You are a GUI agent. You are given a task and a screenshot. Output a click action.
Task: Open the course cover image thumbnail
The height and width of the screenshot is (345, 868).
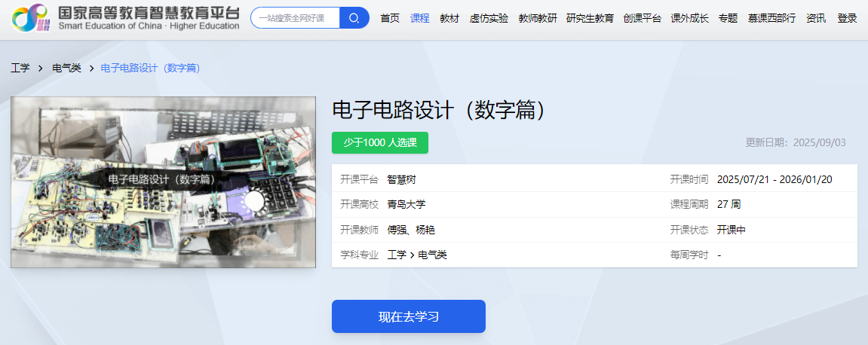pos(164,182)
